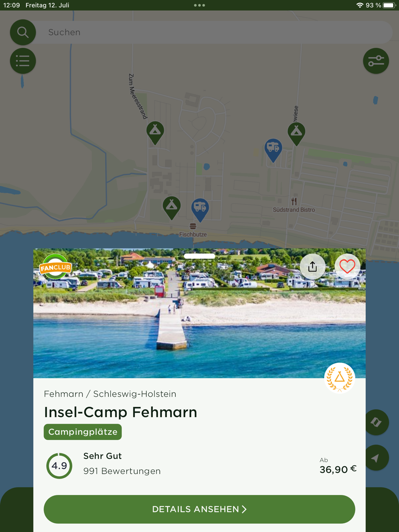
Task: Tap the card drag handle bar
Action: click(199, 256)
